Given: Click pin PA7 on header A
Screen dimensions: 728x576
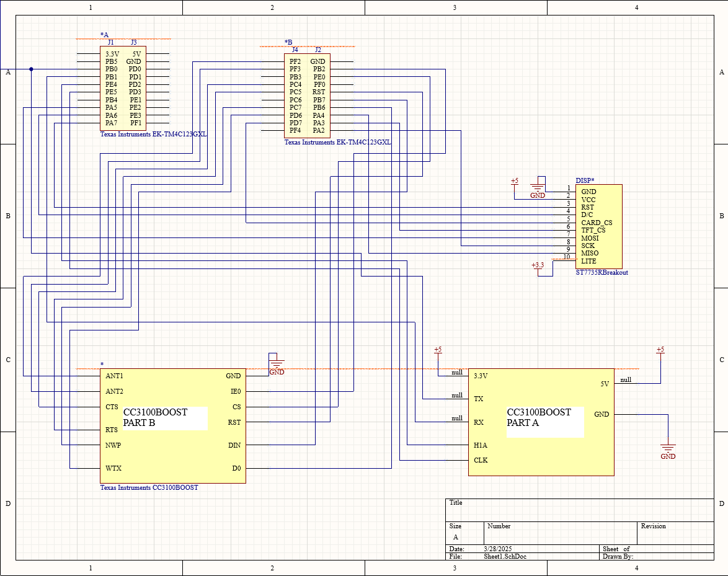Looking at the screenshot, I should pyautogui.click(x=112, y=123).
